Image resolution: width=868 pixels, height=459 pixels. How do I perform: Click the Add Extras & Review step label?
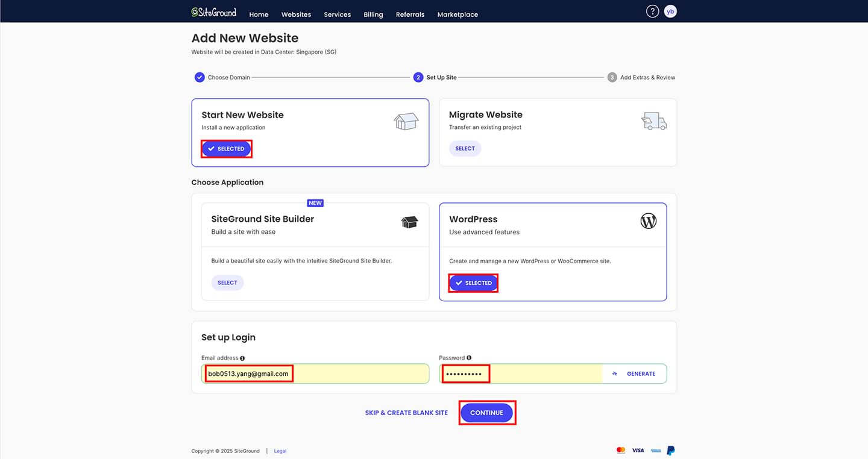pyautogui.click(x=648, y=77)
